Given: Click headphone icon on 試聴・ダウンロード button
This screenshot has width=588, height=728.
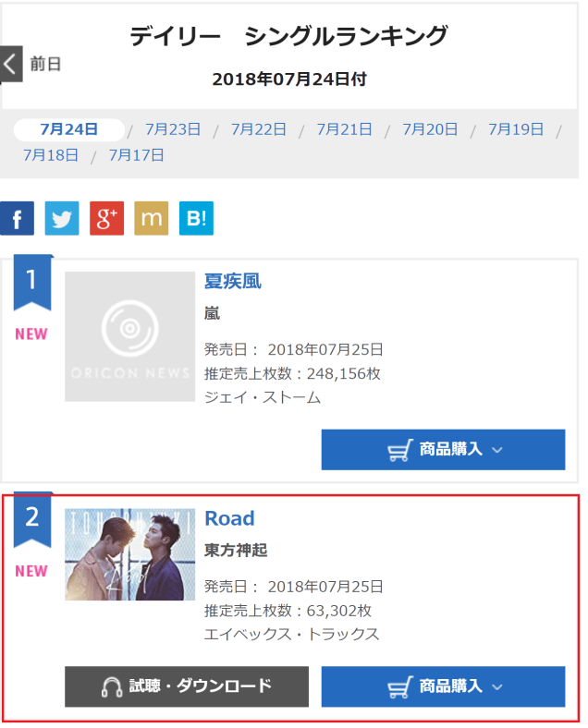Looking at the screenshot, I should [x=112, y=686].
